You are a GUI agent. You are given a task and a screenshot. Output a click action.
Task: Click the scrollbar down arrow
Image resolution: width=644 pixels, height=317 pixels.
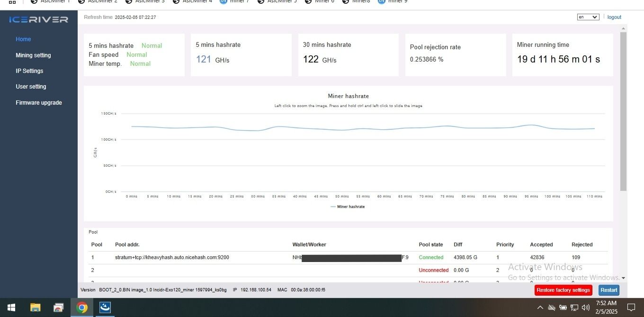coord(623,278)
